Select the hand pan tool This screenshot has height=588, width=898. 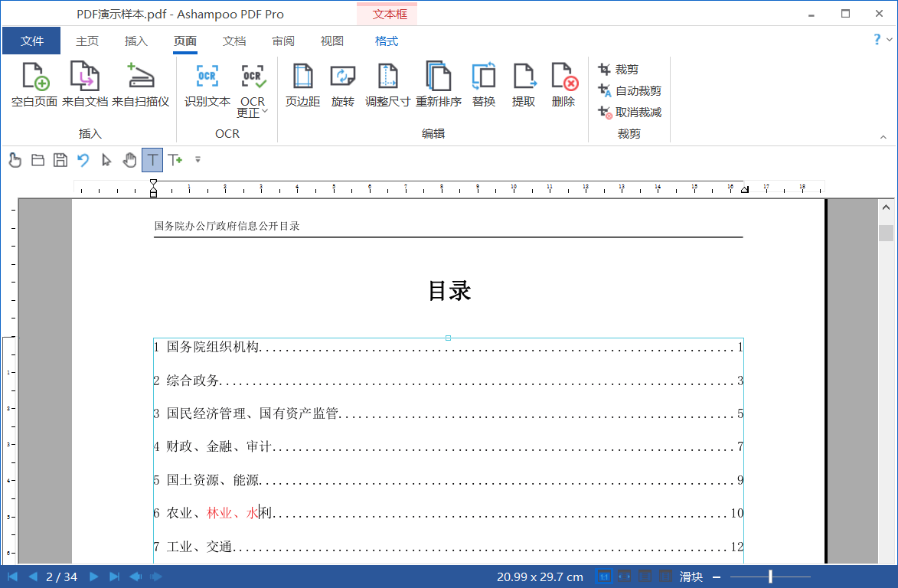[129, 160]
